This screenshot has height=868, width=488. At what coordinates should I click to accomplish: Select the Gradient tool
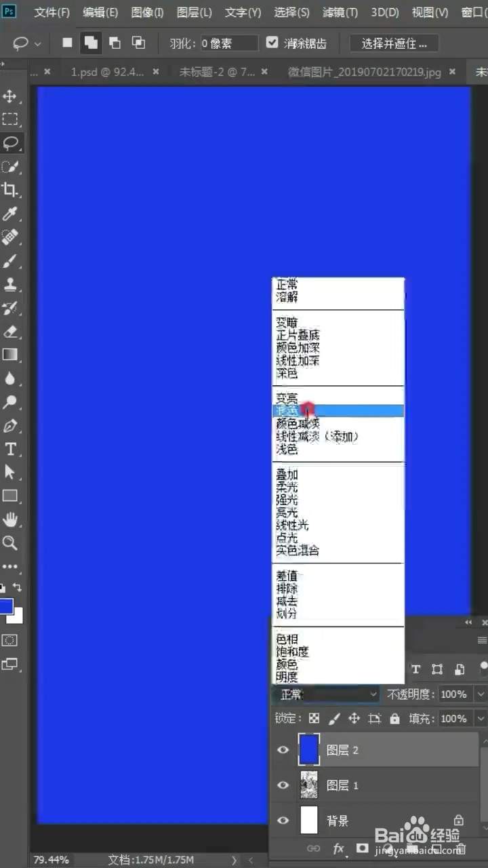point(10,355)
